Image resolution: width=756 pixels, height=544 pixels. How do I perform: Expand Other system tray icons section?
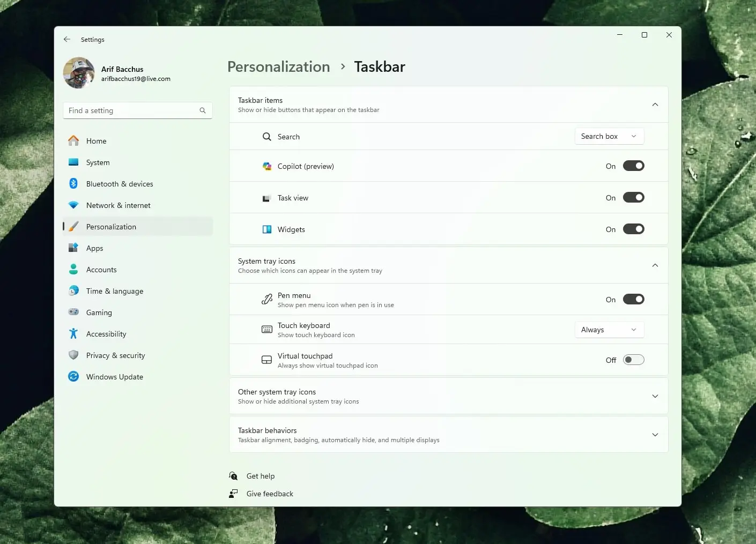(x=655, y=396)
